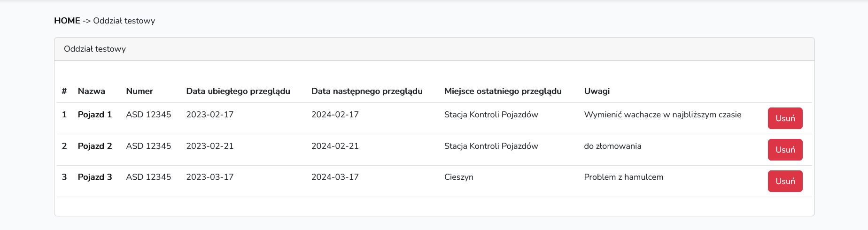
Task: Click the HOME breadcrumb link
Action: 67,21
